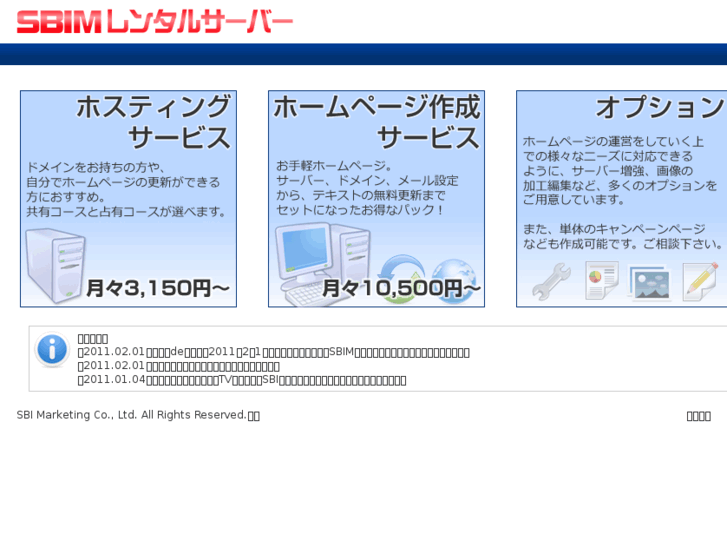Click the footer link at far right

click(x=699, y=416)
